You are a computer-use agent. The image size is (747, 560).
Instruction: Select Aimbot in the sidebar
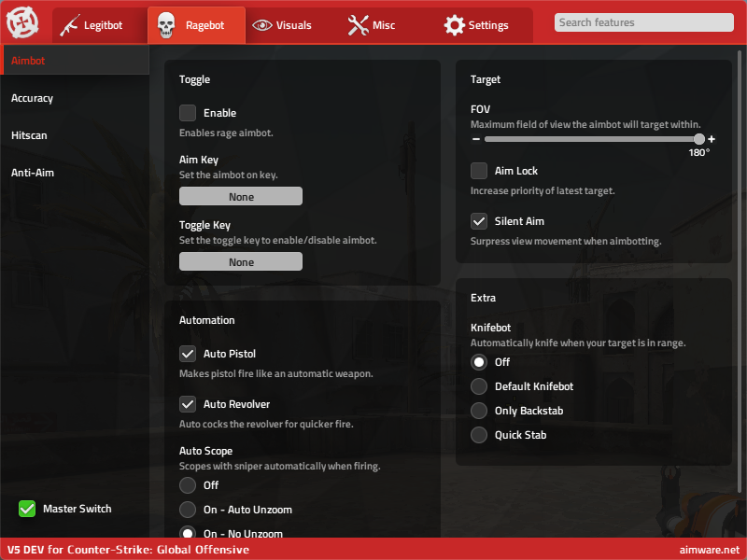75,61
